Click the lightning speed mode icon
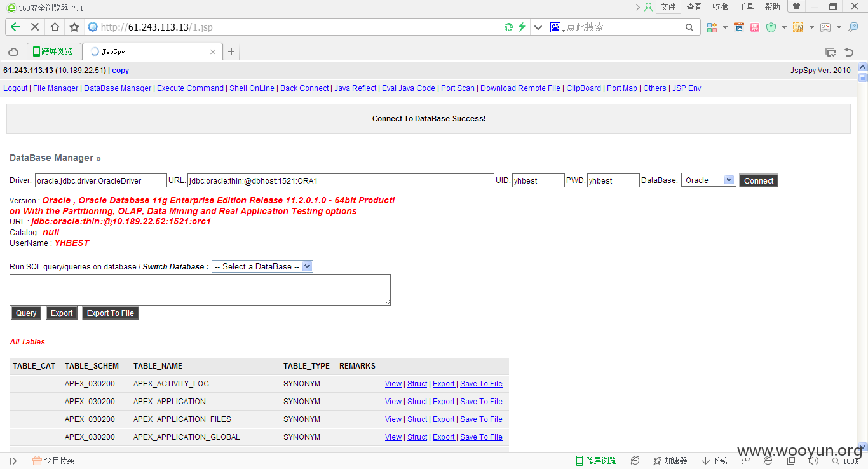This screenshot has width=868, height=469. tap(522, 27)
